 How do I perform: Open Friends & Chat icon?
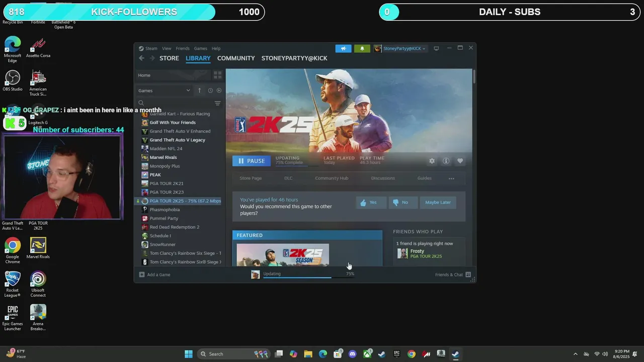(x=468, y=275)
